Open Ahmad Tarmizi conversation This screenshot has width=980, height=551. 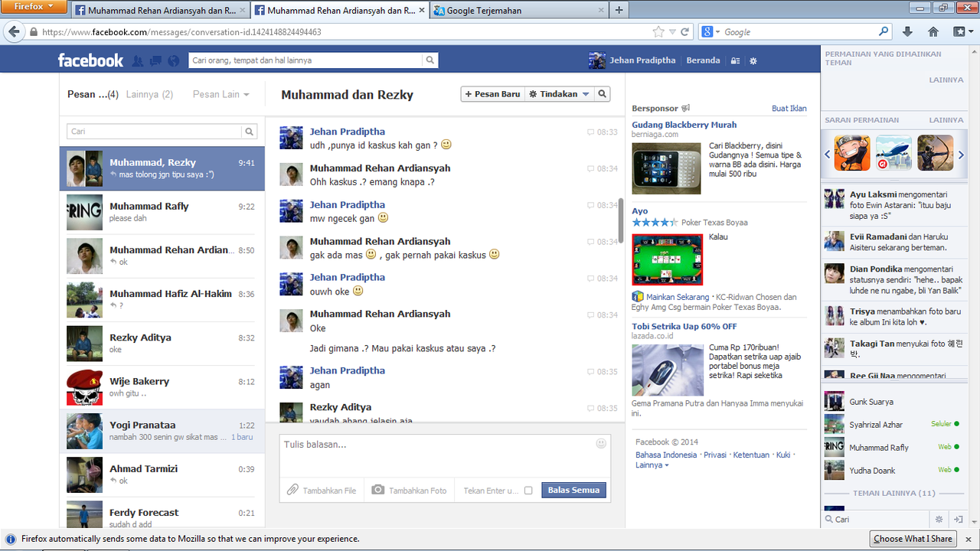click(162, 474)
